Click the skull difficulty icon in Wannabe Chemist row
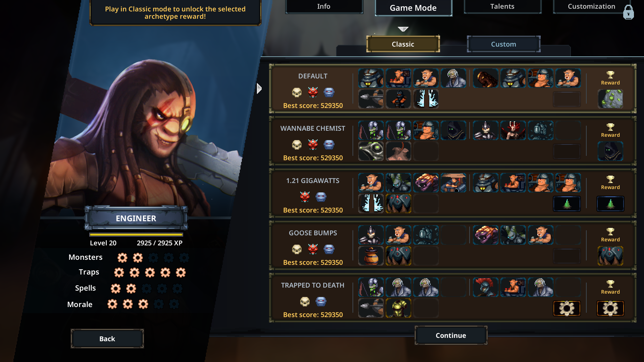Viewport: 644px width, 362px height. click(x=297, y=145)
